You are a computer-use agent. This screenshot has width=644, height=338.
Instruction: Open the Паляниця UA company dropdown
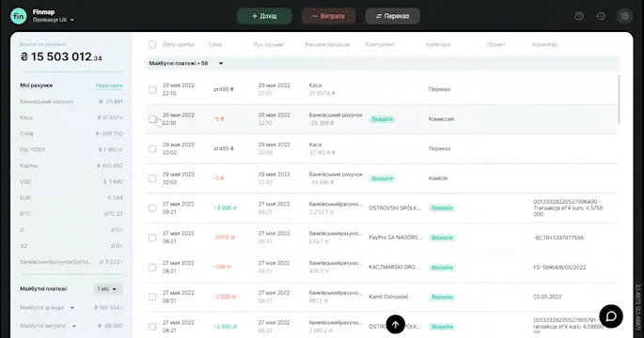54,20
